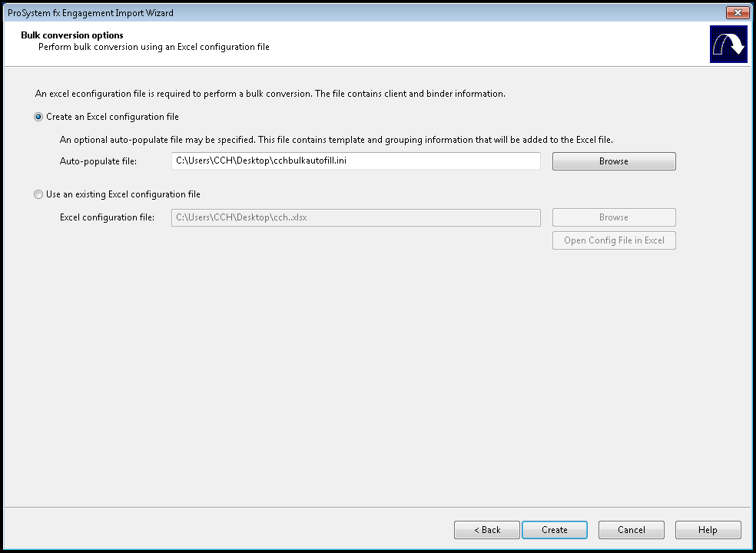
Task: Open Help for the wizard
Action: coord(708,530)
